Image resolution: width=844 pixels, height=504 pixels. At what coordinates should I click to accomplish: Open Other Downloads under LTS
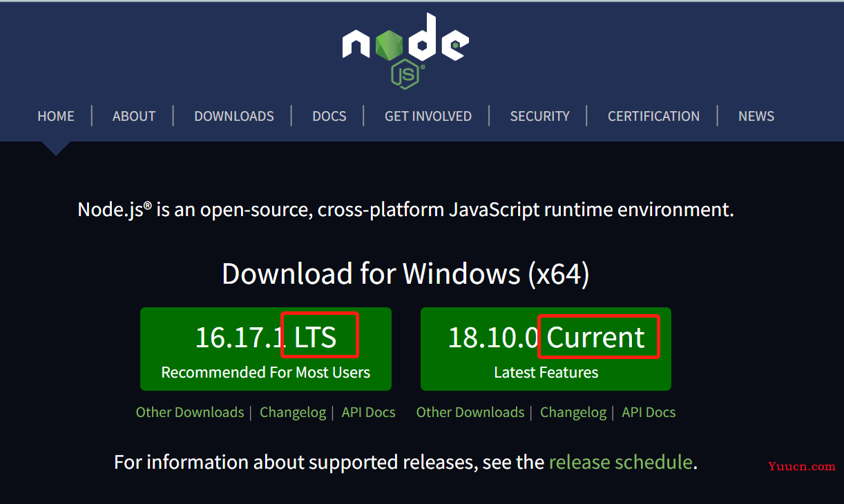pos(190,412)
